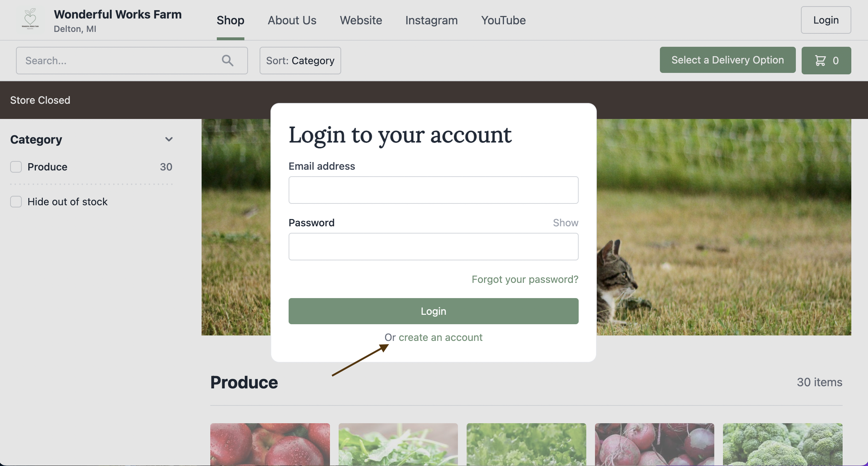Click the green Login submit button
This screenshot has width=868, height=466.
(x=434, y=311)
